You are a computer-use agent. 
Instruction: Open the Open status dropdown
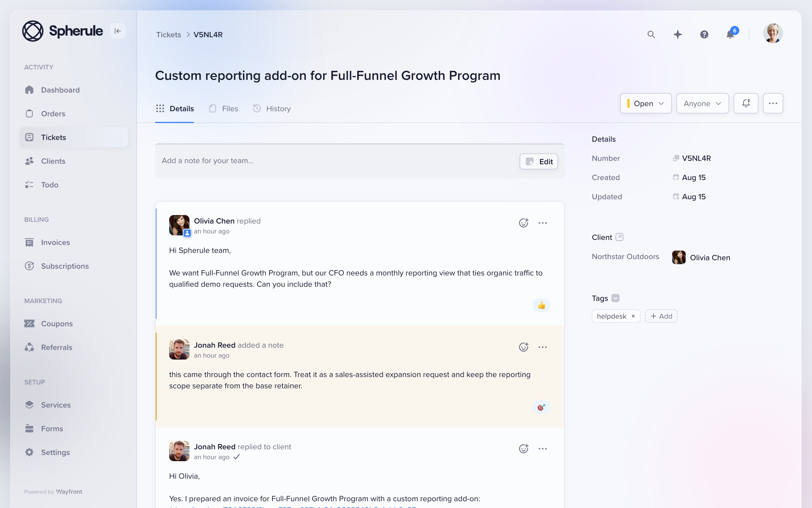[646, 104]
